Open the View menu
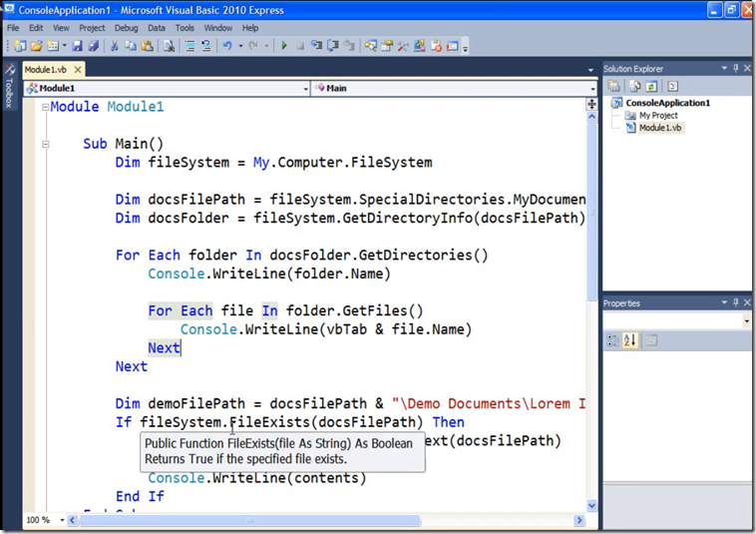This screenshot has width=756, height=534. (x=61, y=28)
